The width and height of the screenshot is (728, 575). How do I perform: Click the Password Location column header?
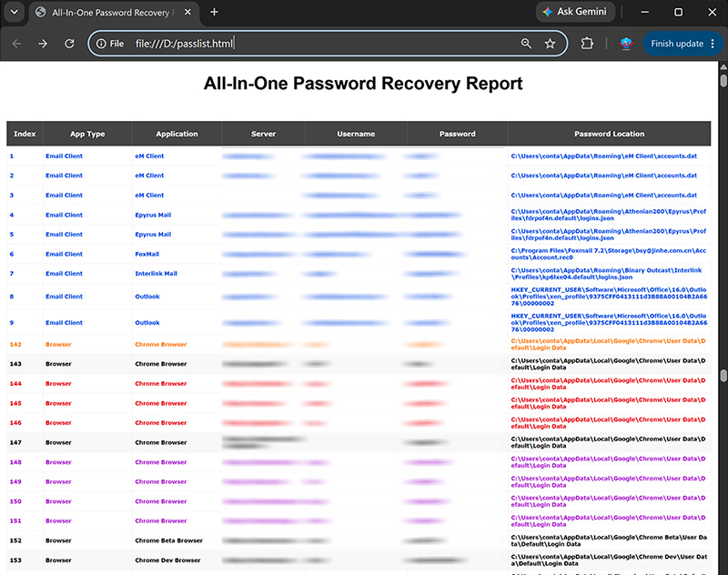(609, 134)
